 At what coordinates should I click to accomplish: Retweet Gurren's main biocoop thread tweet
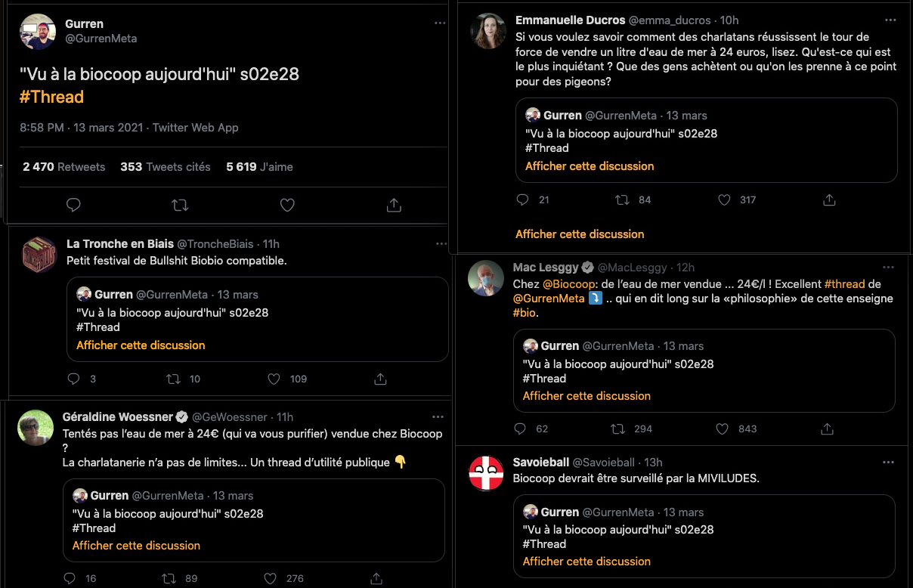click(x=180, y=205)
